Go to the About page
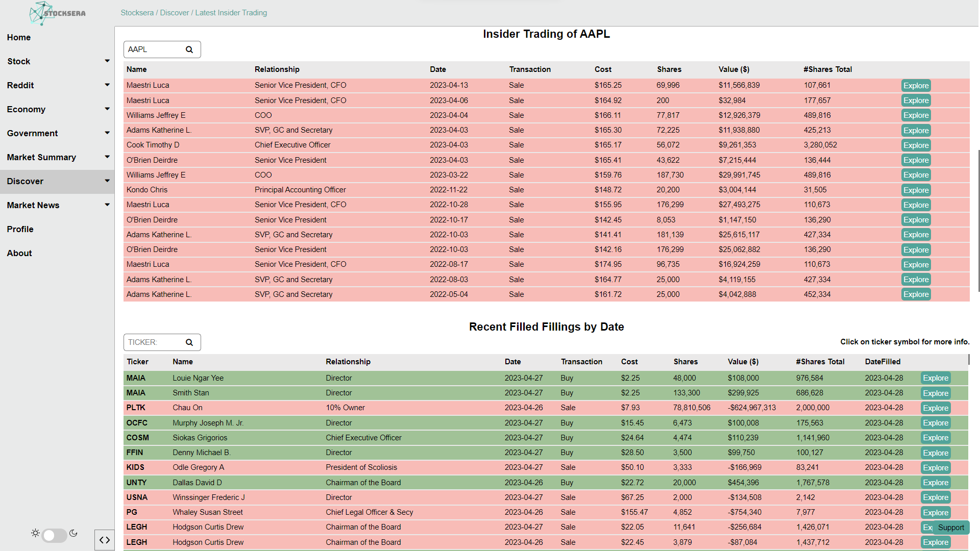Image resolution: width=980 pixels, height=551 pixels. coord(19,253)
